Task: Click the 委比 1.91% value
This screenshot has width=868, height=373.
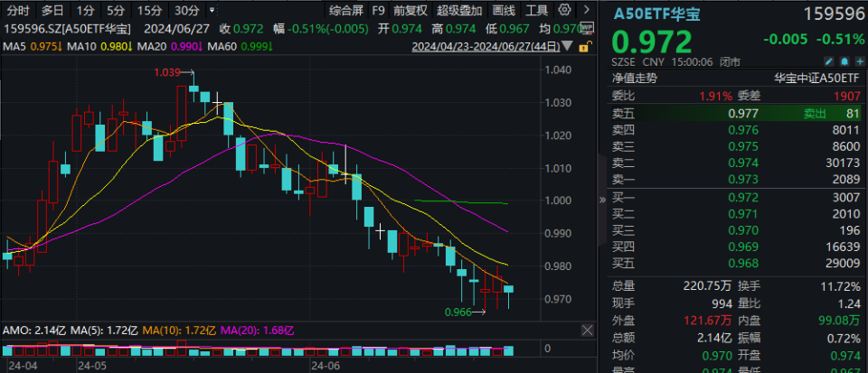Action: point(714,96)
